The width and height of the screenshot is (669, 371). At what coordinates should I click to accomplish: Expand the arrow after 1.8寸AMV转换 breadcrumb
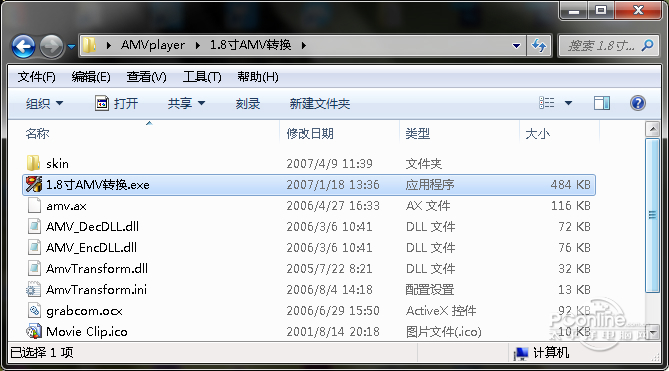coord(303,45)
